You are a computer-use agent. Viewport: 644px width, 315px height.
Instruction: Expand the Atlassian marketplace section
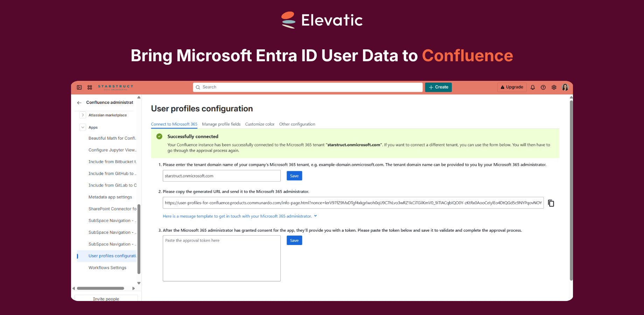pos(83,115)
